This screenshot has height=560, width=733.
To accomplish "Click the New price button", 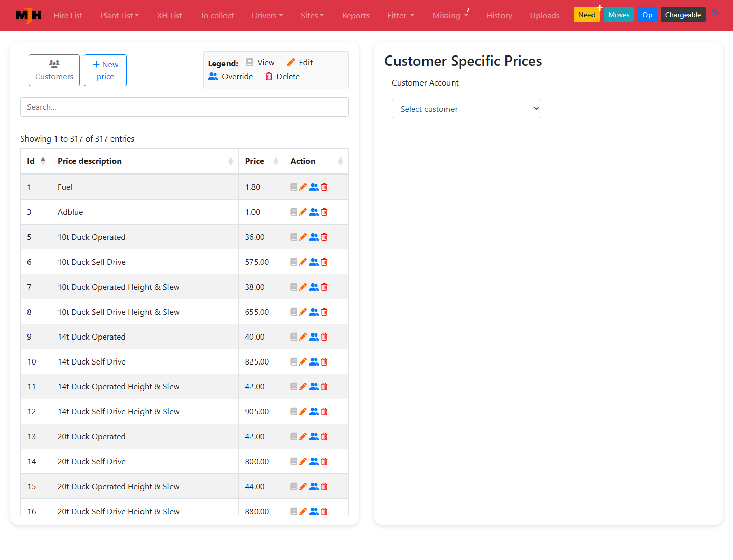I will pos(105,70).
